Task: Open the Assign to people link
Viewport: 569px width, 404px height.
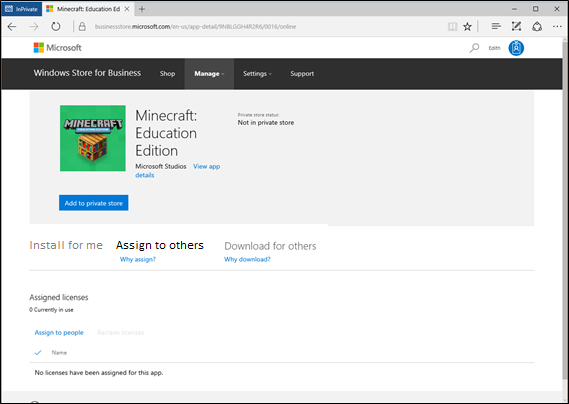Action: (x=59, y=332)
